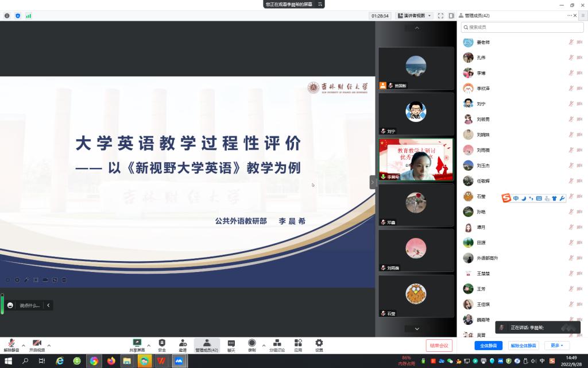Turn on video (开启视频)
Screen dimensions: 588x368
coord(37,344)
